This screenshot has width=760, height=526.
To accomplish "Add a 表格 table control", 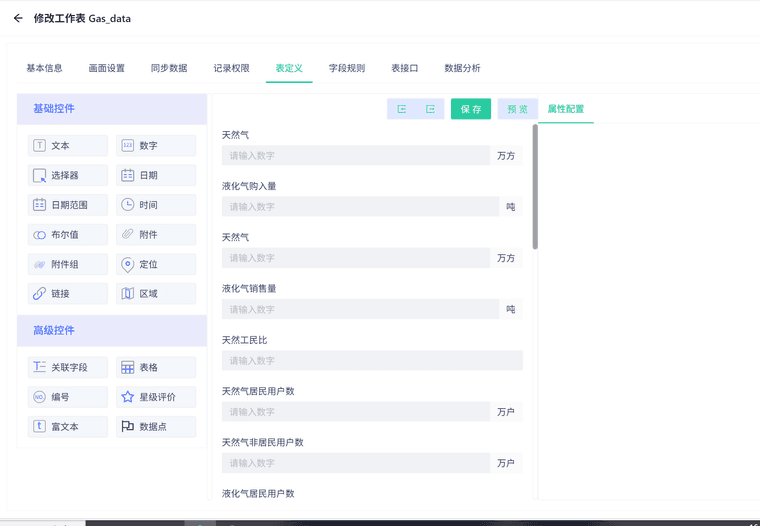I will click(x=156, y=367).
